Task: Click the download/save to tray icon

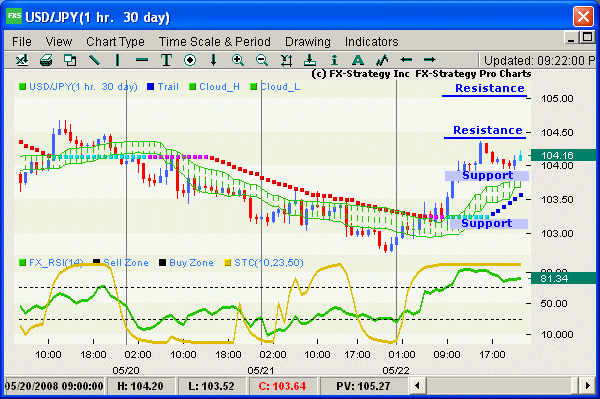Action: point(310,60)
